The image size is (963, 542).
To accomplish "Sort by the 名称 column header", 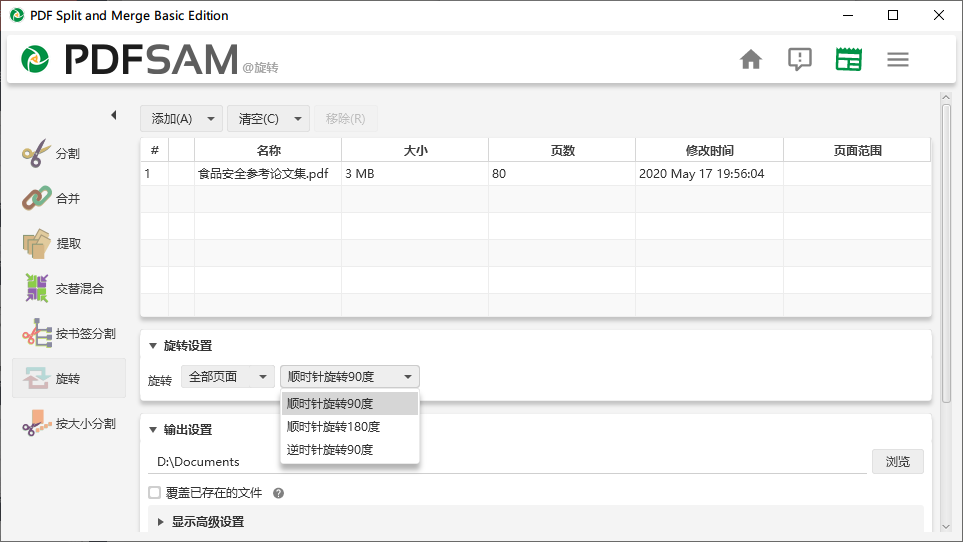I will [268, 150].
